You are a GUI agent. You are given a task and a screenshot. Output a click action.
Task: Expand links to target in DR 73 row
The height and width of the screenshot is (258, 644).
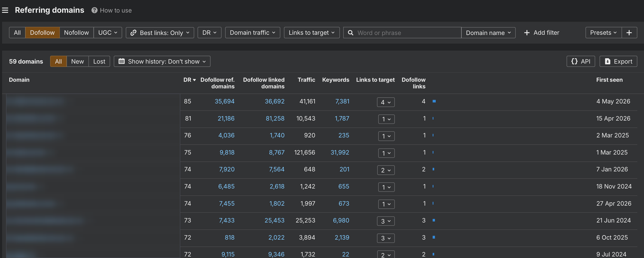click(386, 221)
